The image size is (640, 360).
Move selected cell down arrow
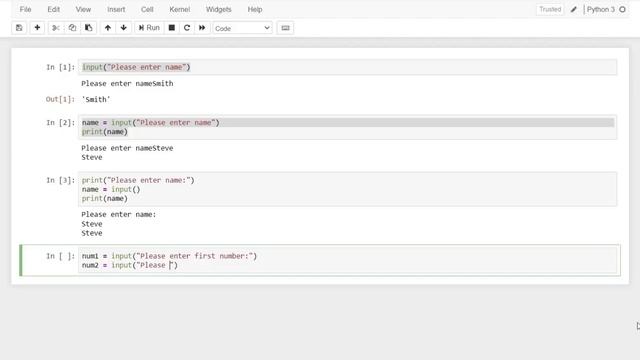(124, 28)
